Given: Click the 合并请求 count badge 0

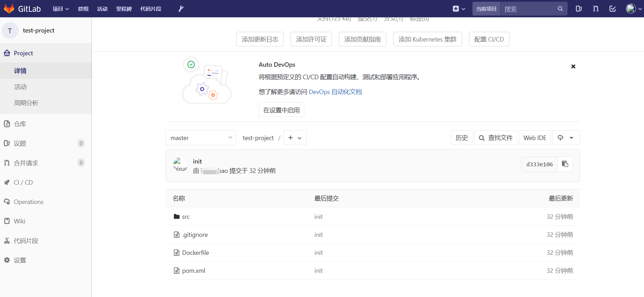Looking at the screenshot, I should 81,163.
